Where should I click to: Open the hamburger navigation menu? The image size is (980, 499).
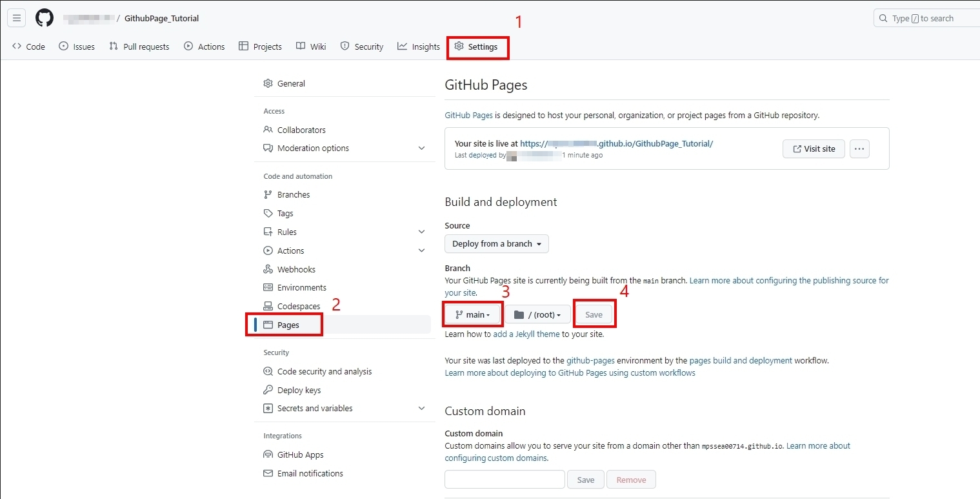click(17, 18)
